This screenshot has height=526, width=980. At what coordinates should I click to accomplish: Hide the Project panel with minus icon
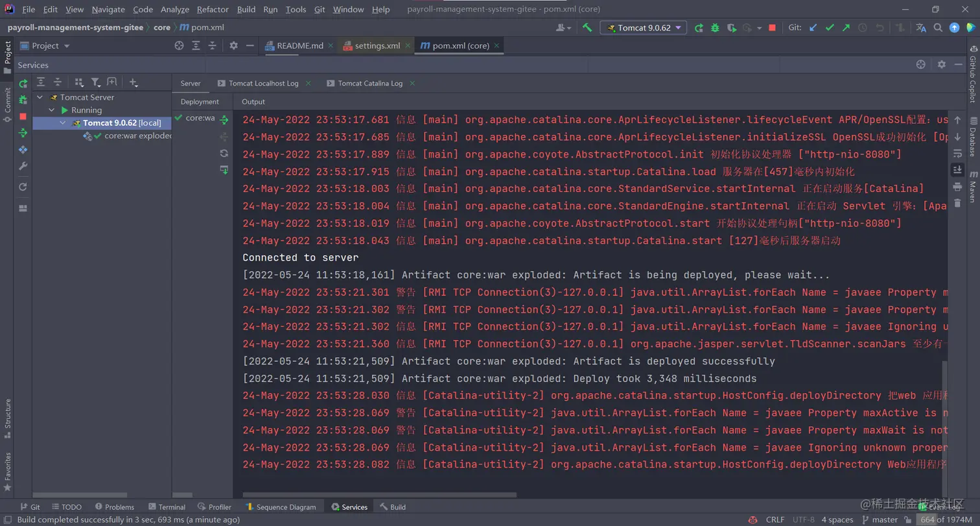click(250, 45)
